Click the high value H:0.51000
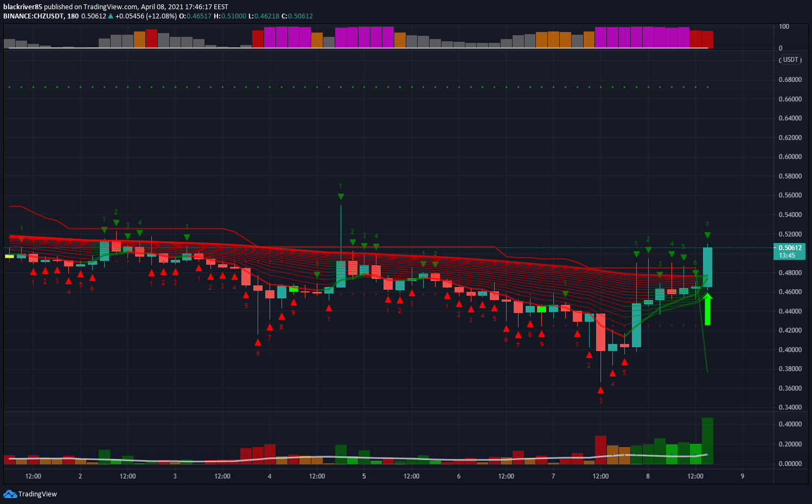Image resolution: width=812 pixels, height=504 pixels. [230, 16]
